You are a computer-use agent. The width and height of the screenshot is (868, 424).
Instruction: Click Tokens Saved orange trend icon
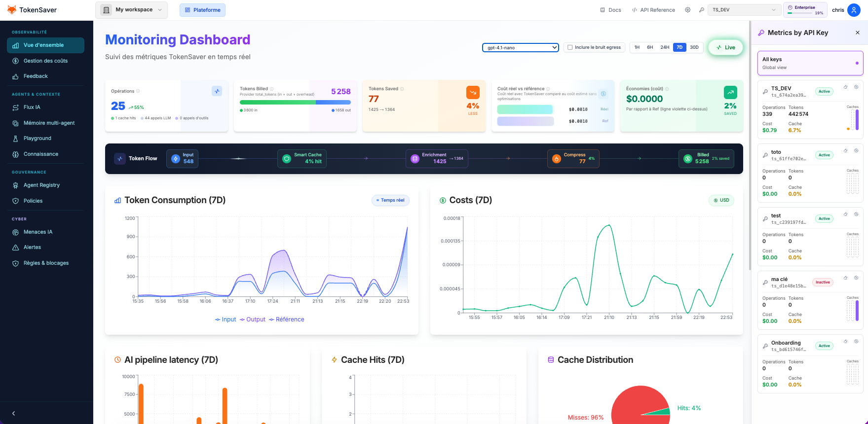pos(473,92)
